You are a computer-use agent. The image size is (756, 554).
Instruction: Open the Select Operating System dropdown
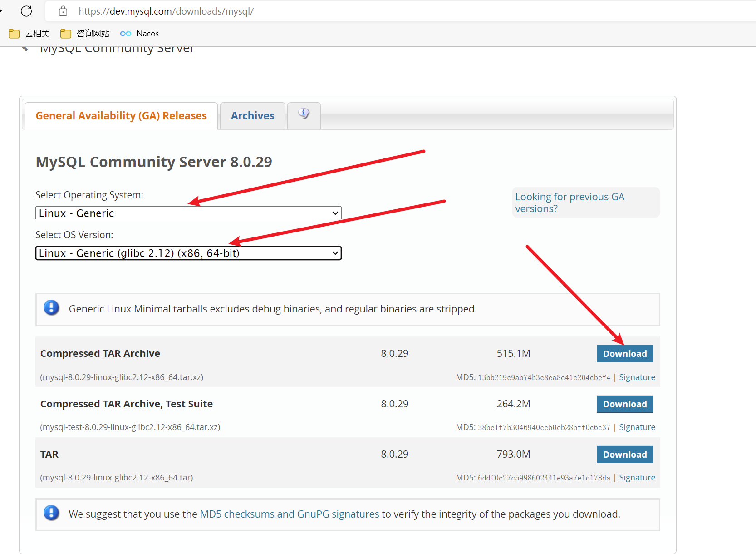click(x=188, y=213)
